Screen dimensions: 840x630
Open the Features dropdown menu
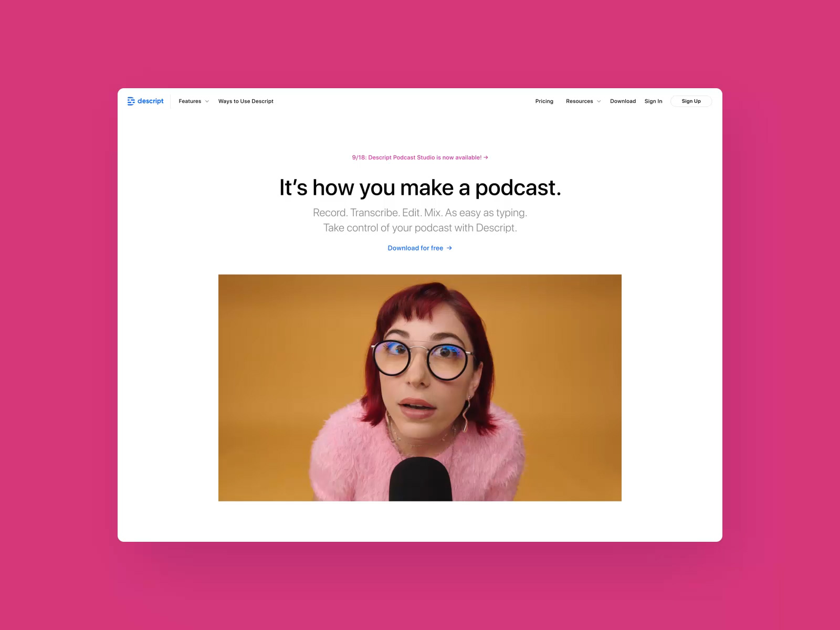(x=190, y=101)
